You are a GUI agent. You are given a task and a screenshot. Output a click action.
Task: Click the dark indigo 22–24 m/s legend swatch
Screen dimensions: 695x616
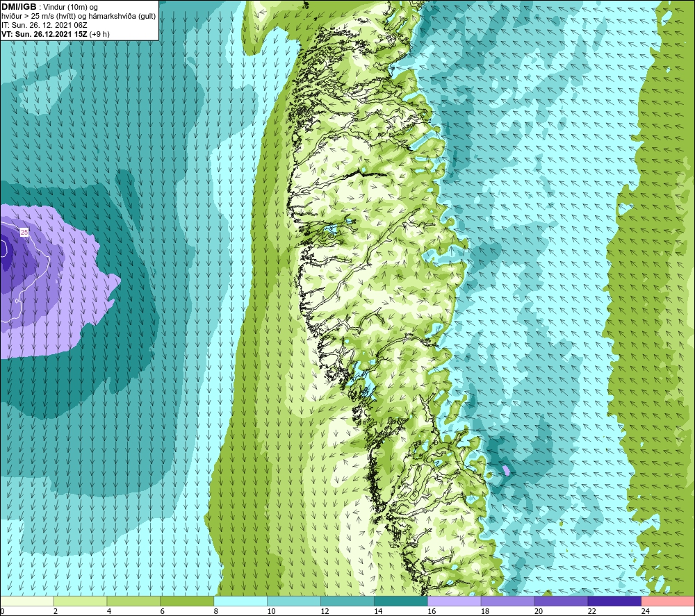(614, 601)
